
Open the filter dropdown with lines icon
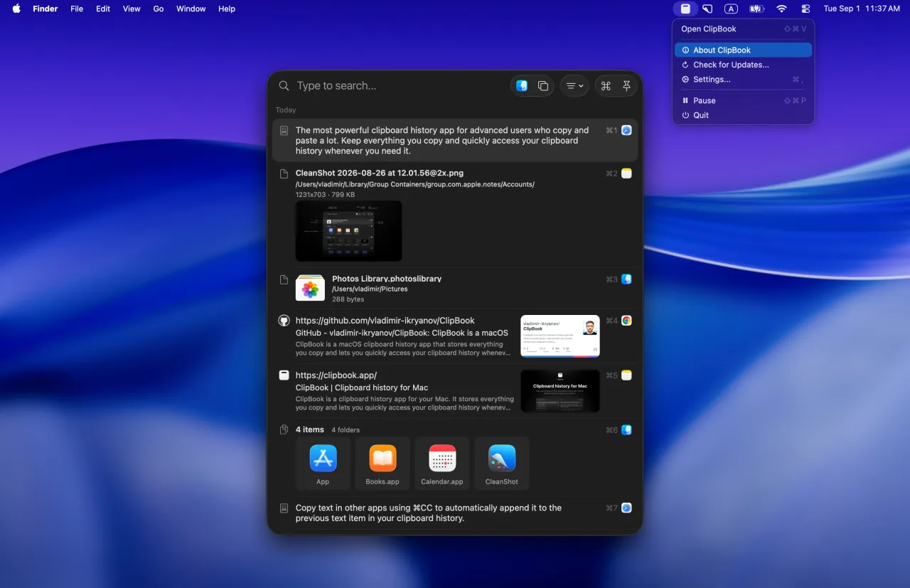pos(575,85)
